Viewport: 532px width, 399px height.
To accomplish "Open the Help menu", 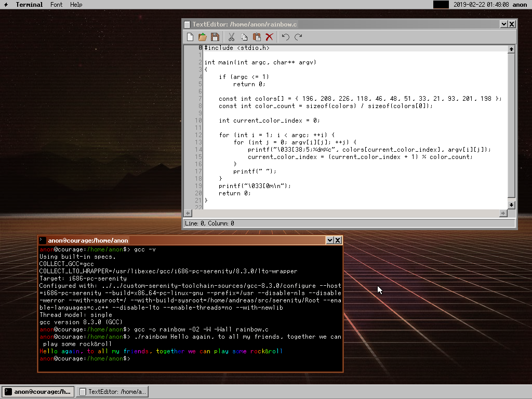I will (76, 4).
